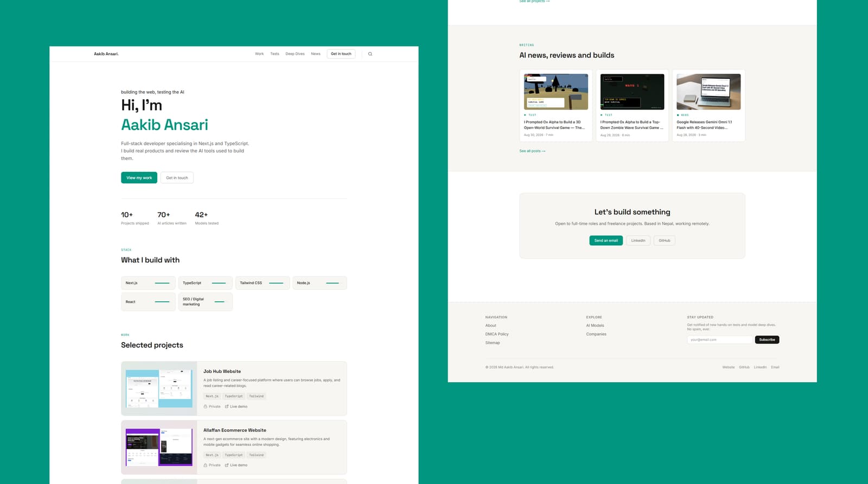Image resolution: width=868 pixels, height=484 pixels.
Task: Open the Website link in the footer bottom row
Action: point(729,367)
